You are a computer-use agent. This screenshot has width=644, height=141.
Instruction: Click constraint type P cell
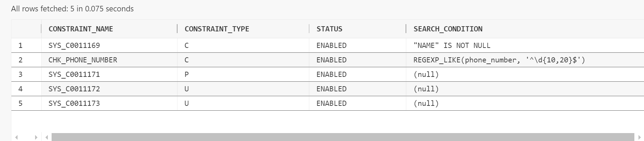tap(243, 74)
